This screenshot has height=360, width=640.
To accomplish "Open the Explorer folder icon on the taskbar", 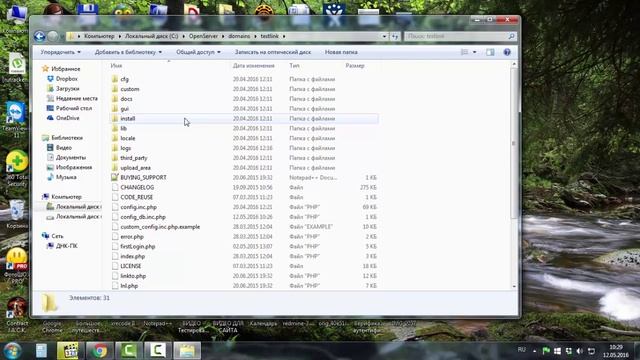I will 187,351.
